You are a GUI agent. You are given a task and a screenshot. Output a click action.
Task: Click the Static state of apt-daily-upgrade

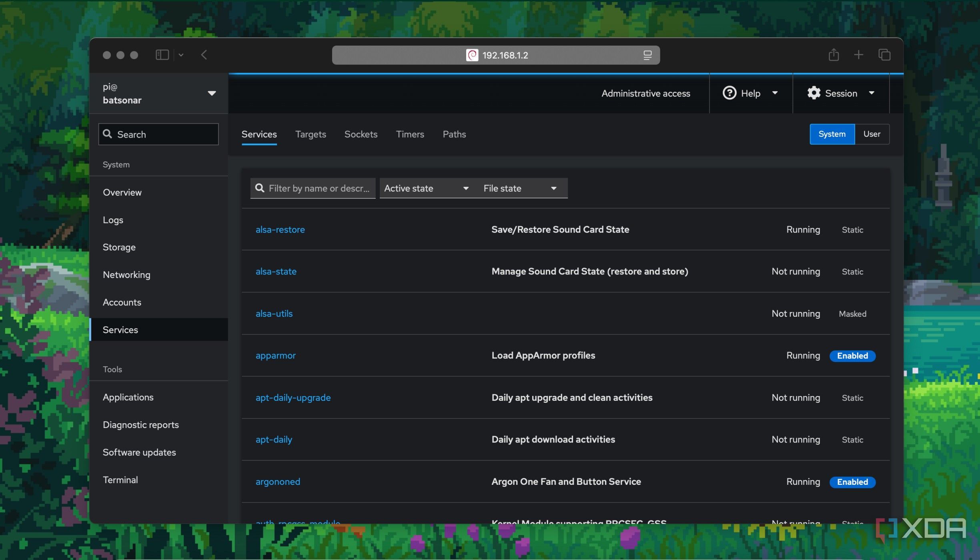click(x=853, y=398)
